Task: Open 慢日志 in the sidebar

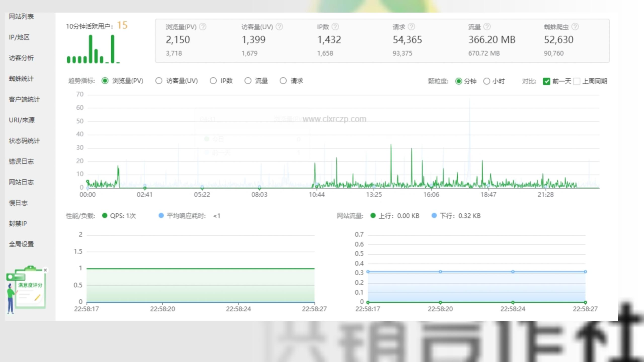Action: point(18,203)
